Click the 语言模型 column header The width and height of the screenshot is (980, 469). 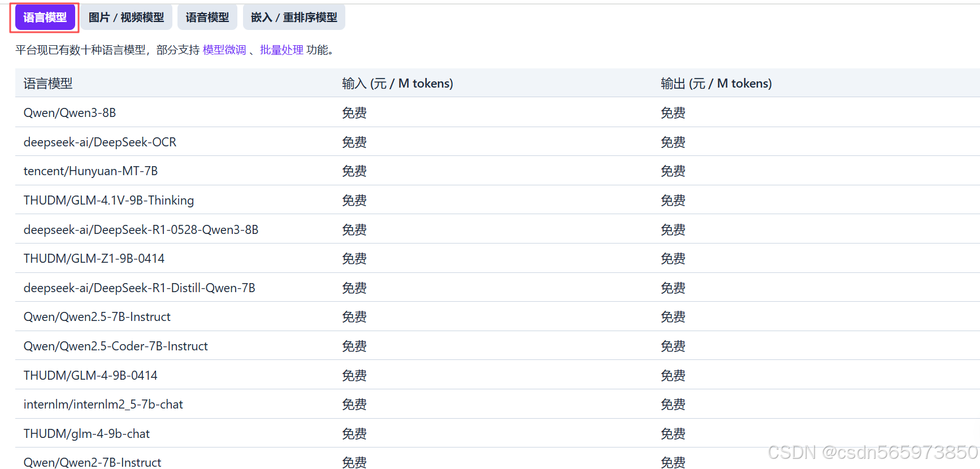coord(48,84)
